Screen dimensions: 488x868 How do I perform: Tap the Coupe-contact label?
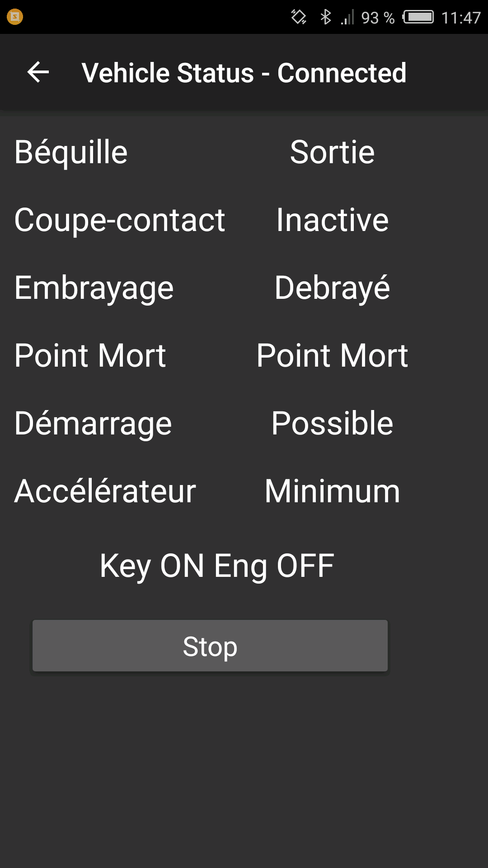120,220
